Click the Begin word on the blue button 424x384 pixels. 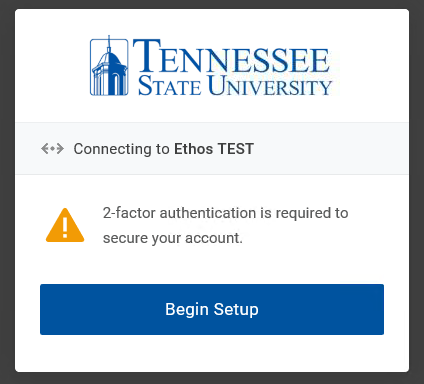coord(187,310)
